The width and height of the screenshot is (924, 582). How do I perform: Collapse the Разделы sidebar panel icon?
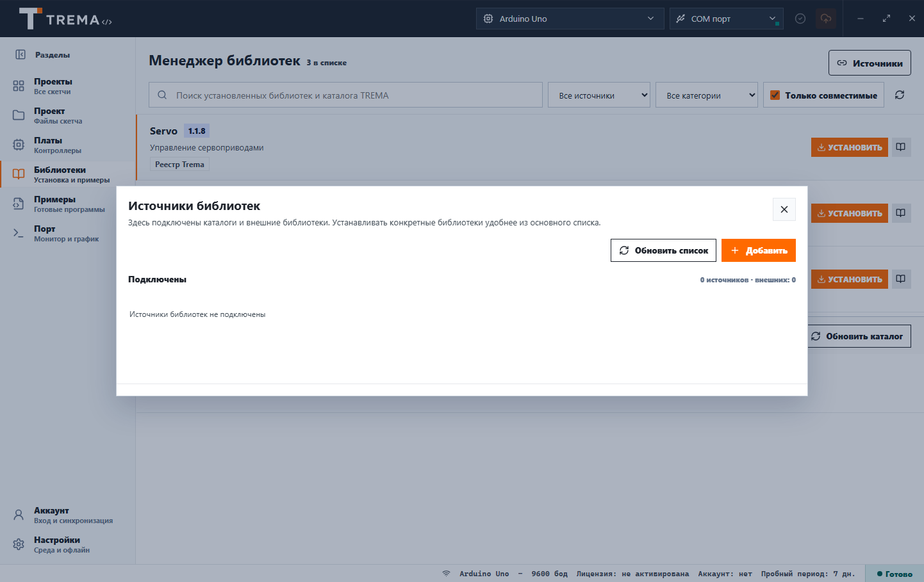pos(21,54)
